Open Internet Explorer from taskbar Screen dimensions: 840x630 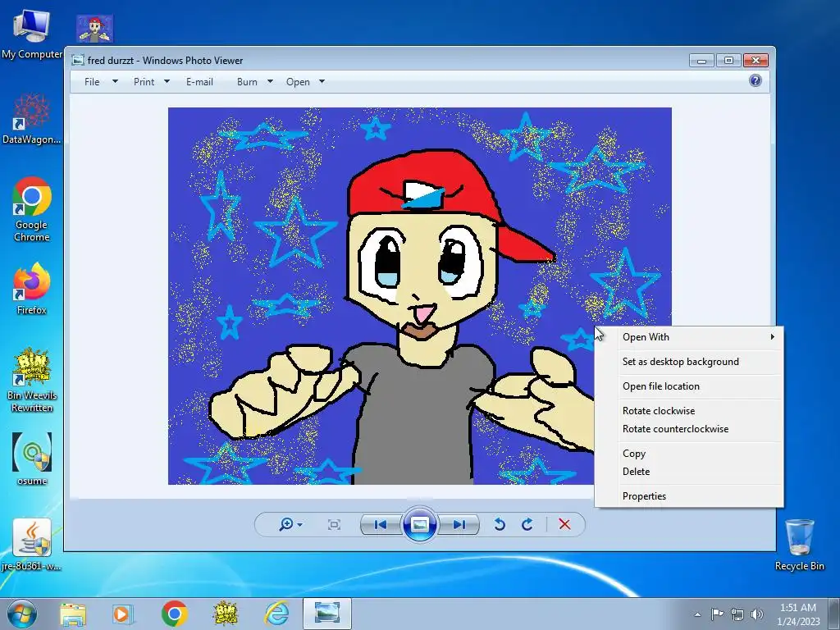[x=277, y=614]
